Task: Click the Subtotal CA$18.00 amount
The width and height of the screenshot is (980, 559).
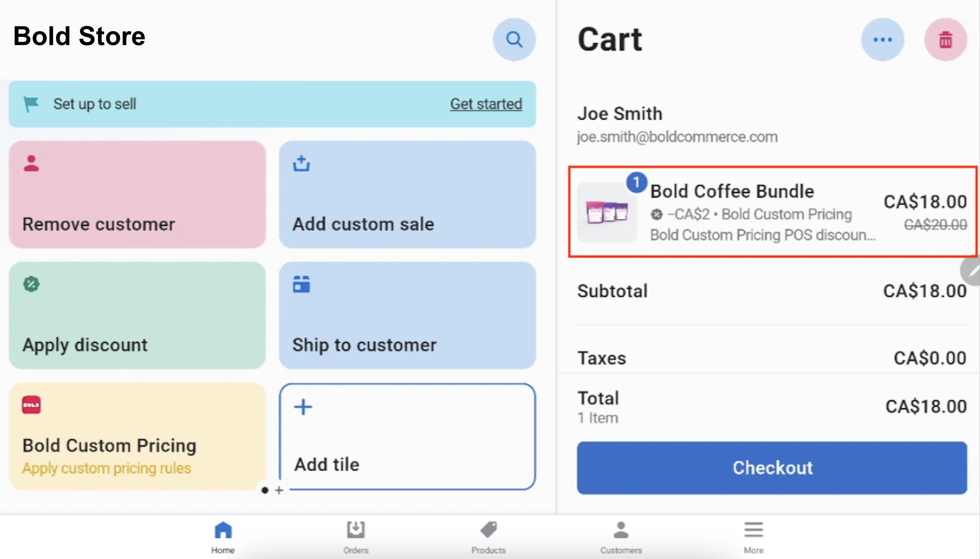Action: (925, 291)
